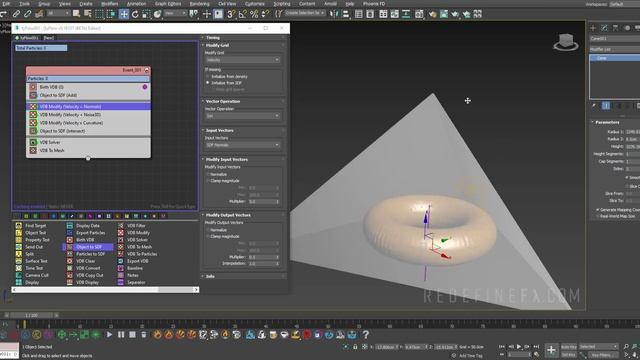Viewport: 640px width, 360px height.
Task: Click the Pause button in bottom toolbar
Action: 121,335
